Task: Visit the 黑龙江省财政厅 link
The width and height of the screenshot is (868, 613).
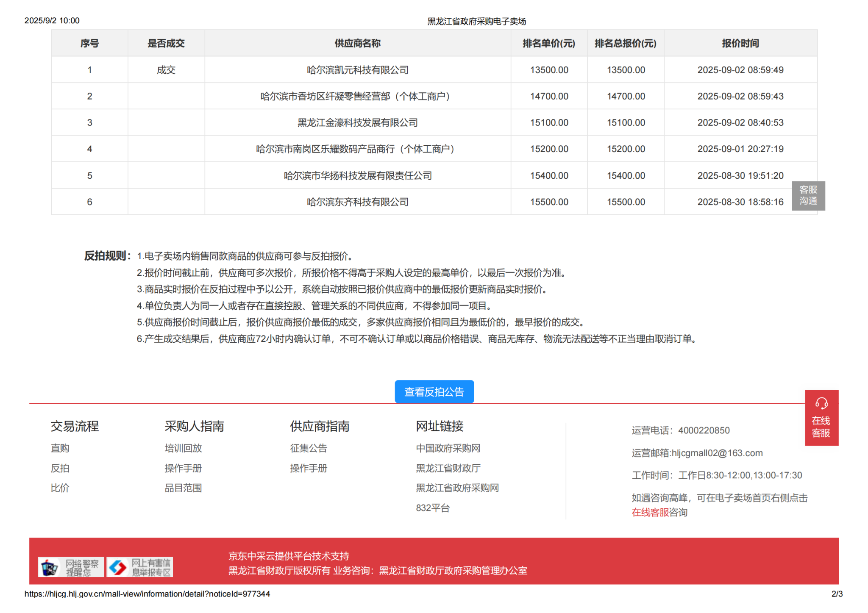Action: coord(448,468)
